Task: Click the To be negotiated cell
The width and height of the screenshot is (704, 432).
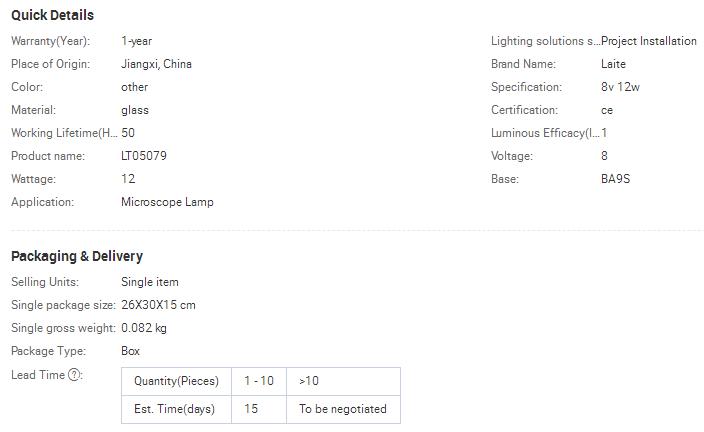Action: tap(342, 409)
